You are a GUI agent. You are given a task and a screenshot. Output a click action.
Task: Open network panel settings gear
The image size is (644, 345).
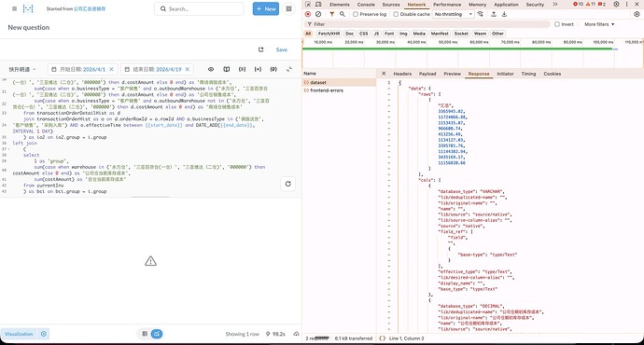tap(637, 14)
